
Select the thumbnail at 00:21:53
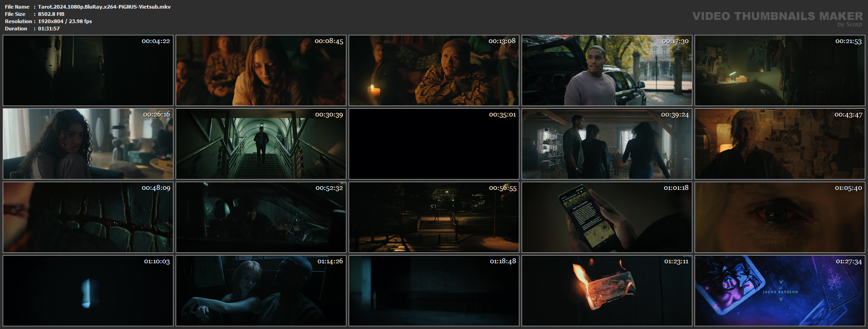click(780, 70)
